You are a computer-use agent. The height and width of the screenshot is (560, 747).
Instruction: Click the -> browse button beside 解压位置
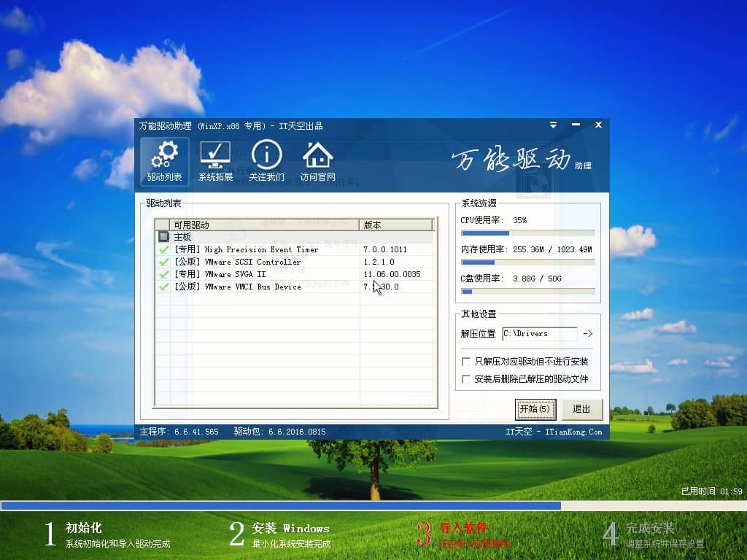[589, 334]
